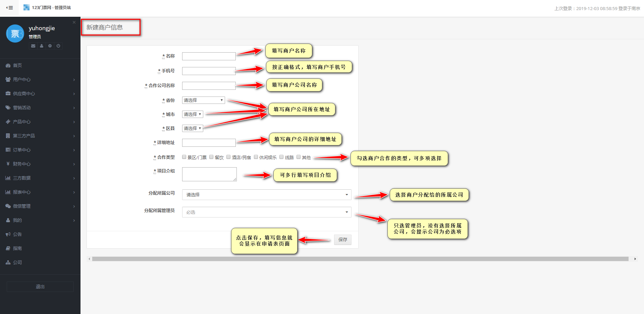Click the 保存 save button
Image resolution: width=644 pixels, height=314 pixels.
click(x=343, y=240)
